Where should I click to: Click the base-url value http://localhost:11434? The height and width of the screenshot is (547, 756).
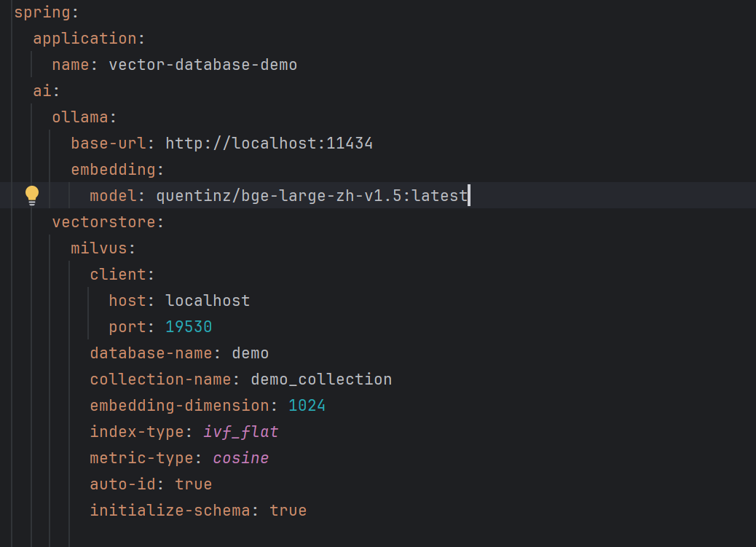pos(269,143)
